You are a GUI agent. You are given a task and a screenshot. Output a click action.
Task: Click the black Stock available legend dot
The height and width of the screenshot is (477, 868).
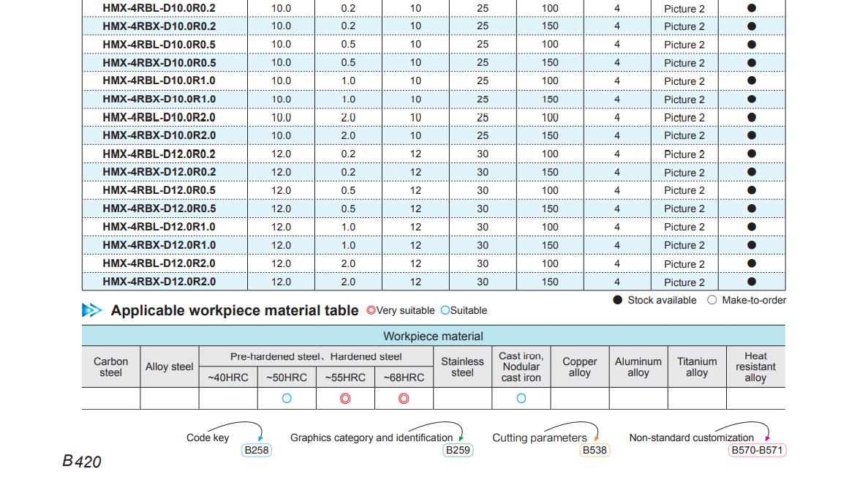coord(617,300)
